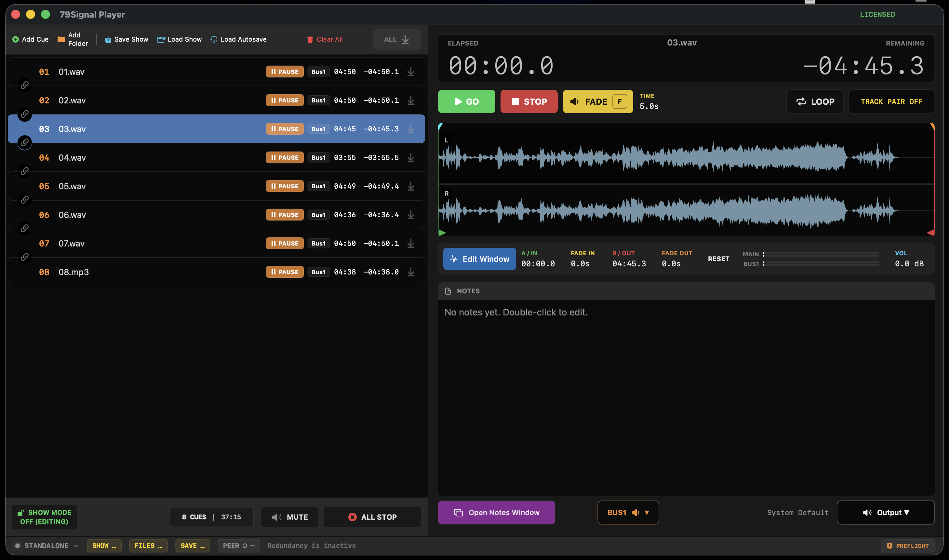949x560 pixels.
Task: Add a new cue with Add Cue
Action: click(x=30, y=39)
